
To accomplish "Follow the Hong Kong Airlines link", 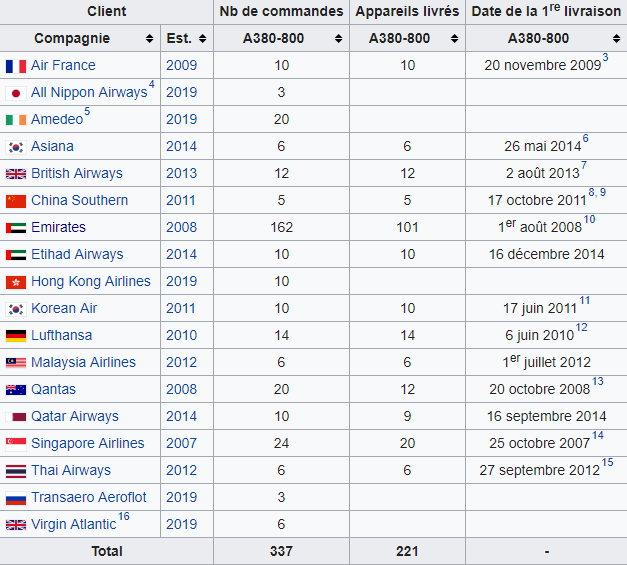I will [x=91, y=281].
